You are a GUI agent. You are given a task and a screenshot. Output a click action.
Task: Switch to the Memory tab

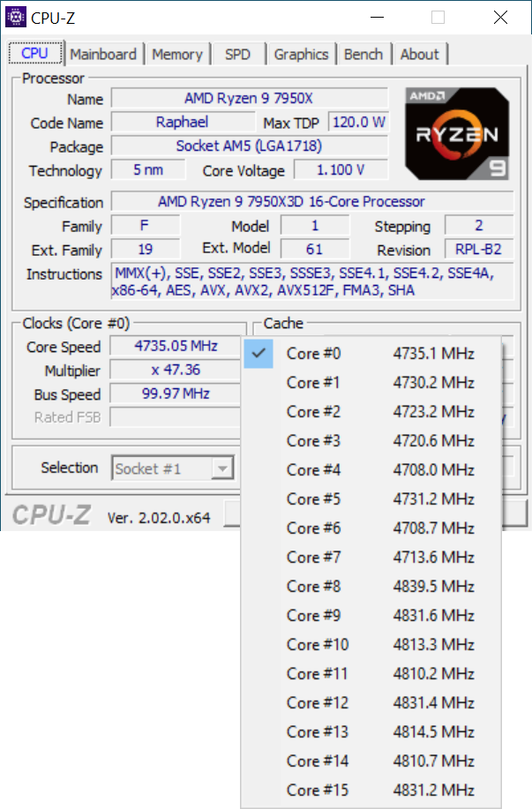point(177,54)
